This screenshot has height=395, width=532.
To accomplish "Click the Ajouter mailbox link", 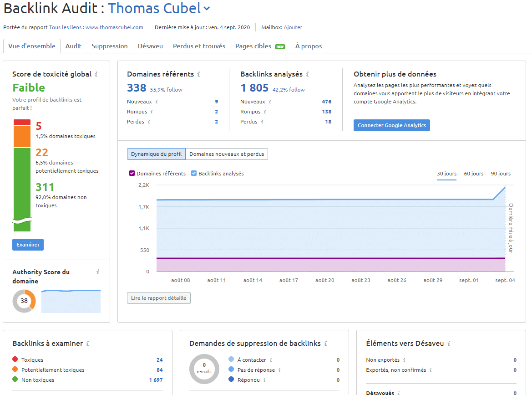I will [x=293, y=27].
